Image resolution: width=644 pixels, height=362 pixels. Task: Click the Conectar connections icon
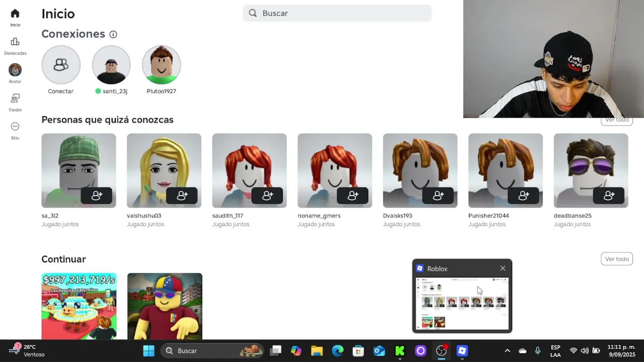[61, 65]
